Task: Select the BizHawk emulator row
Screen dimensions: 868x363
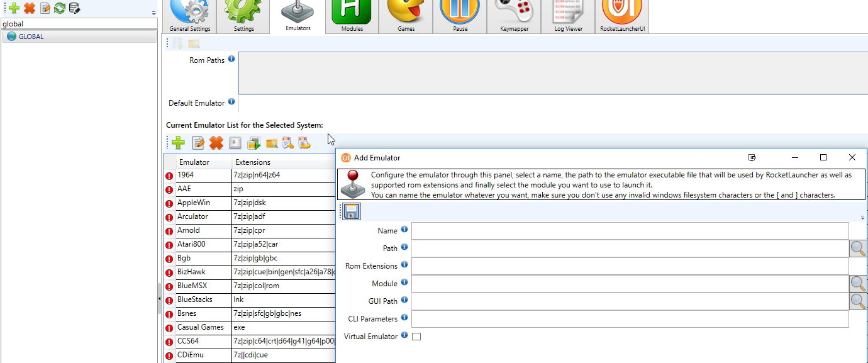Action: pyautogui.click(x=191, y=272)
